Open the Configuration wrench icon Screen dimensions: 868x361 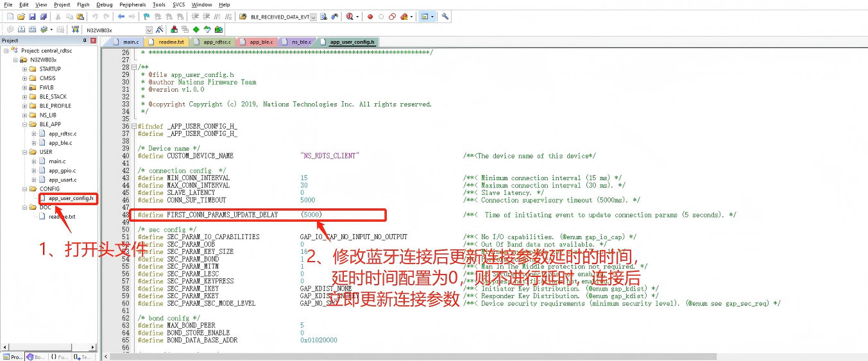445,17
